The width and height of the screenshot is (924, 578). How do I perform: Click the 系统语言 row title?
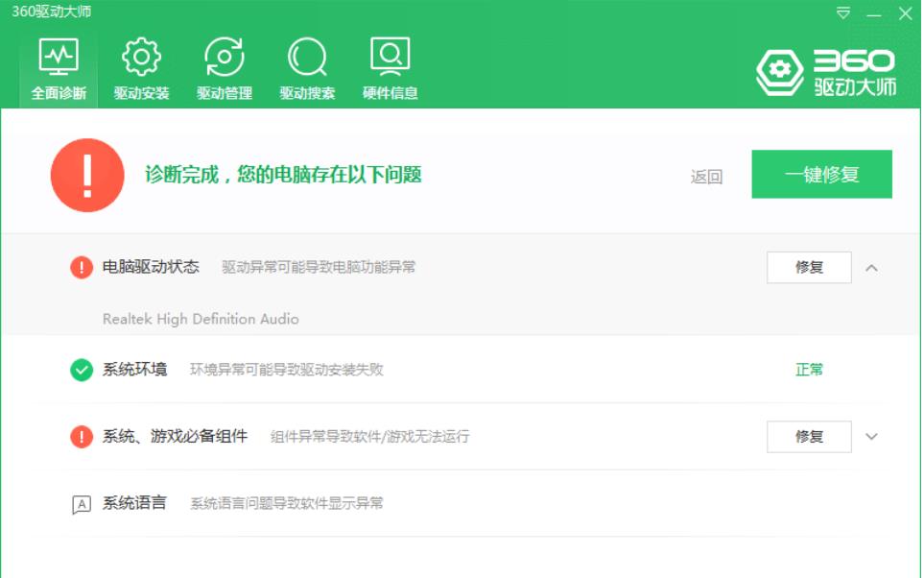[135, 503]
